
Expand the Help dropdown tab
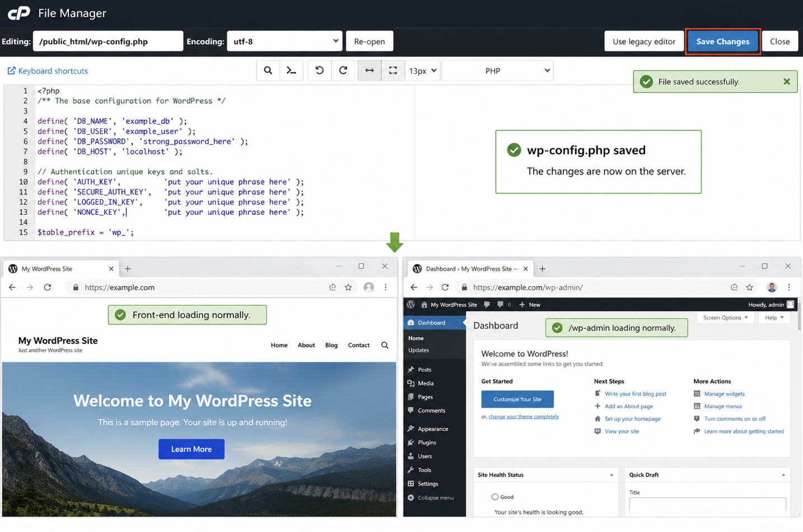(774, 318)
